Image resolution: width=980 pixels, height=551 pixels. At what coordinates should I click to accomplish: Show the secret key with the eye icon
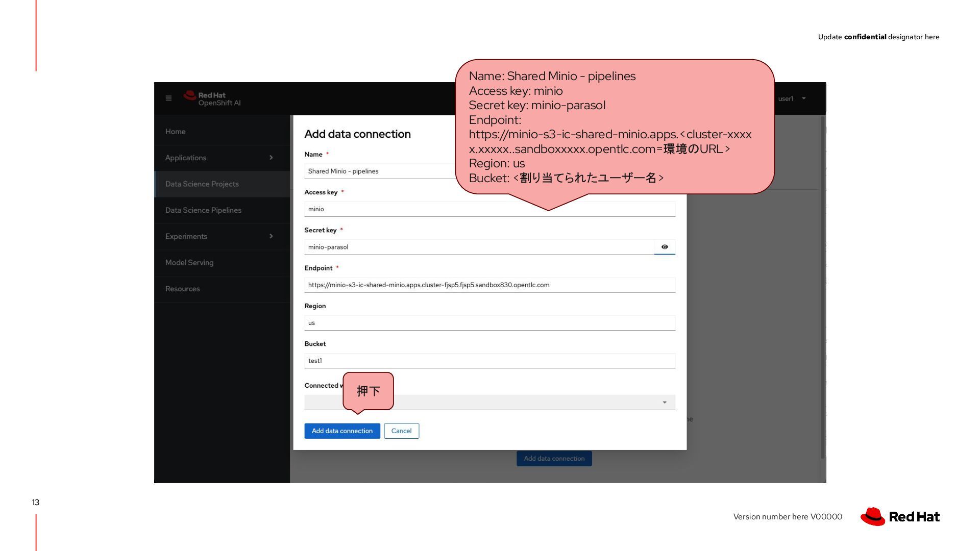(665, 247)
